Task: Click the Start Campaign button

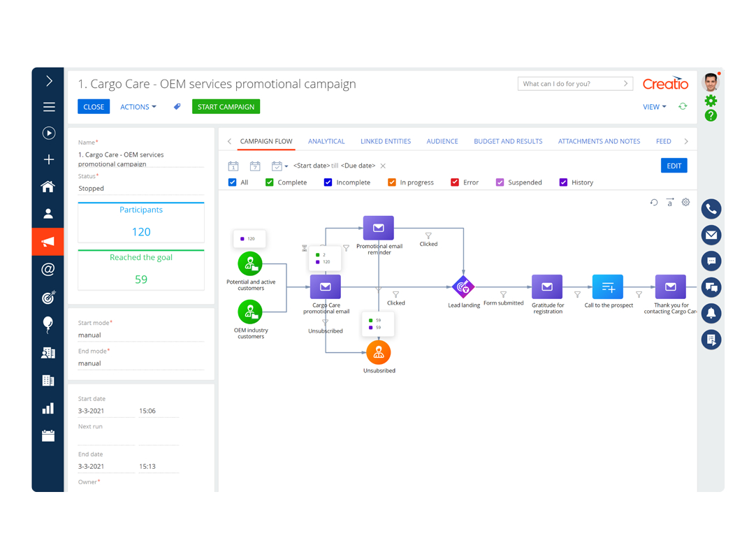Action: point(226,107)
